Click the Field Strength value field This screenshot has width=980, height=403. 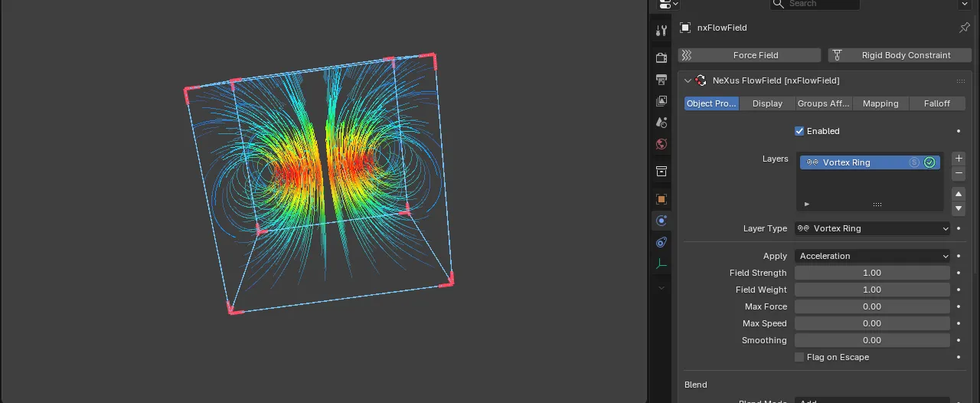872,273
